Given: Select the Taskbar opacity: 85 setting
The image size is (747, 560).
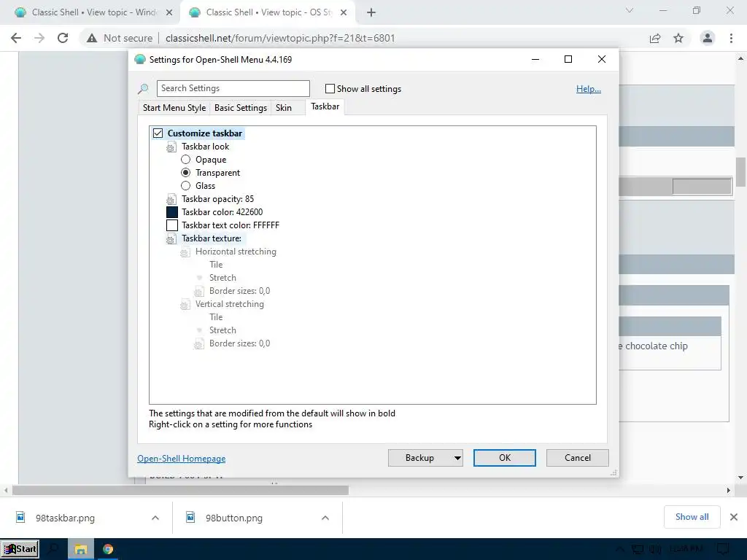Looking at the screenshot, I should point(217,199).
